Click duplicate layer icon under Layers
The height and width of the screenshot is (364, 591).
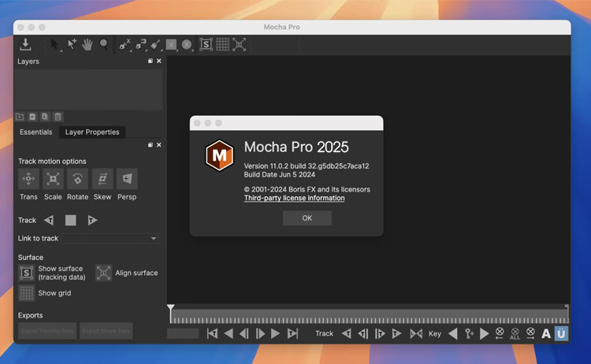(x=32, y=117)
